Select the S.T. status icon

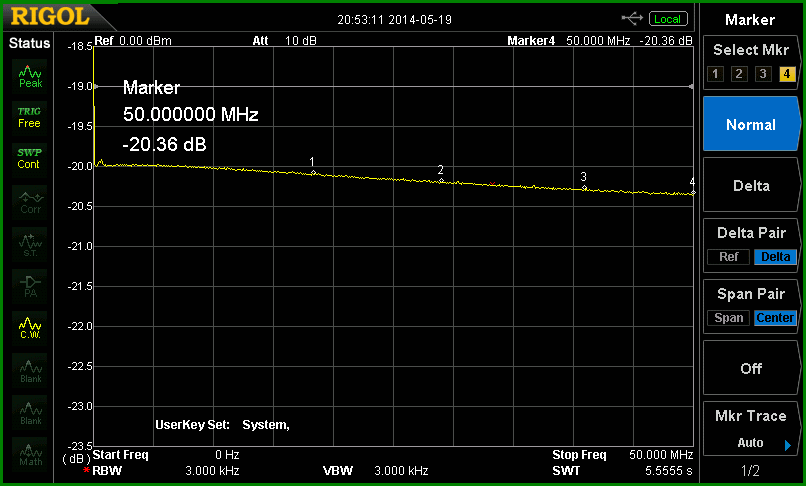(x=30, y=245)
